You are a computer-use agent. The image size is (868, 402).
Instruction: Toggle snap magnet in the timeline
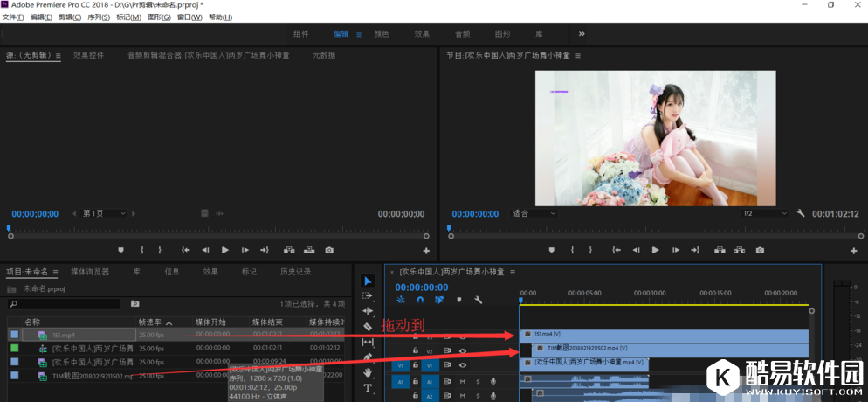tap(420, 300)
